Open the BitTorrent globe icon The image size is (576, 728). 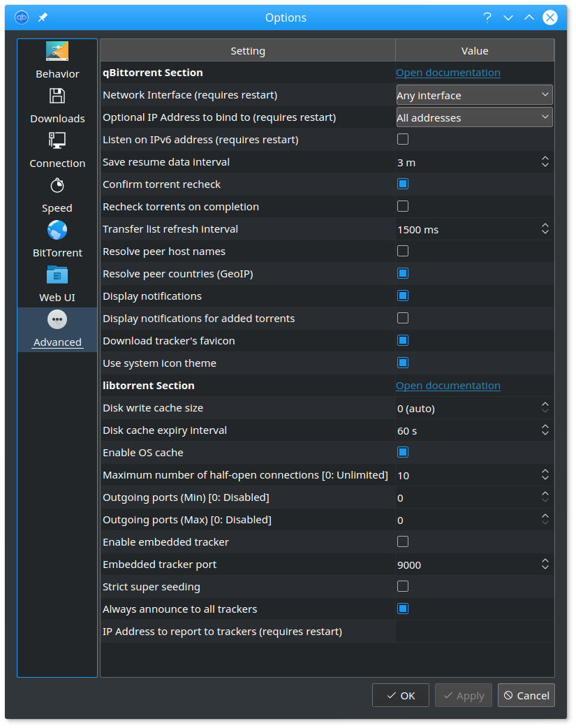(x=57, y=230)
